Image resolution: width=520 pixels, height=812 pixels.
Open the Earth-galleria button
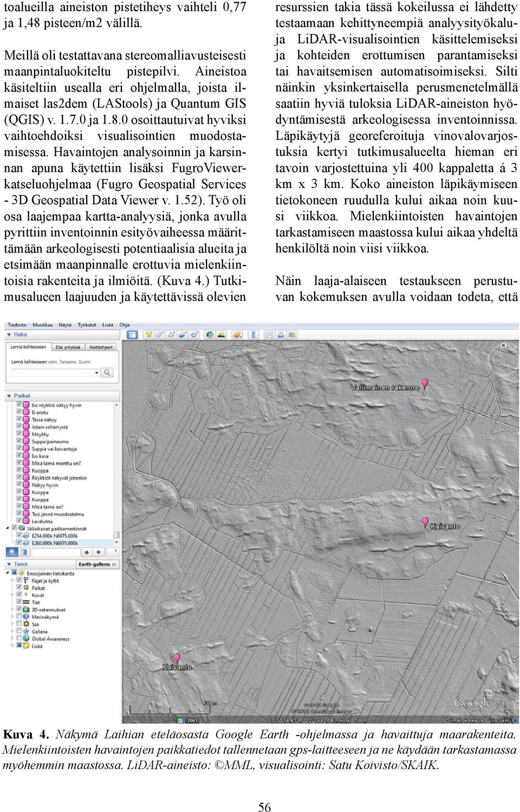coord(97,564)
